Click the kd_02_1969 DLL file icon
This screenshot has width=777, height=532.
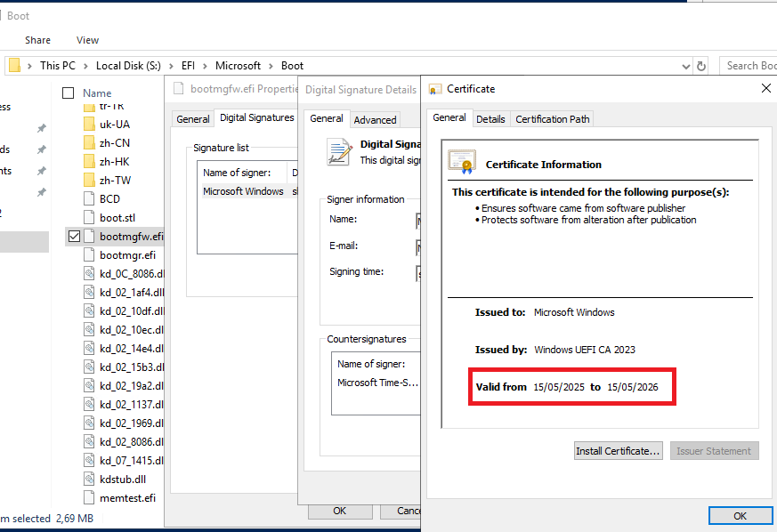click(x=89, y=423)
